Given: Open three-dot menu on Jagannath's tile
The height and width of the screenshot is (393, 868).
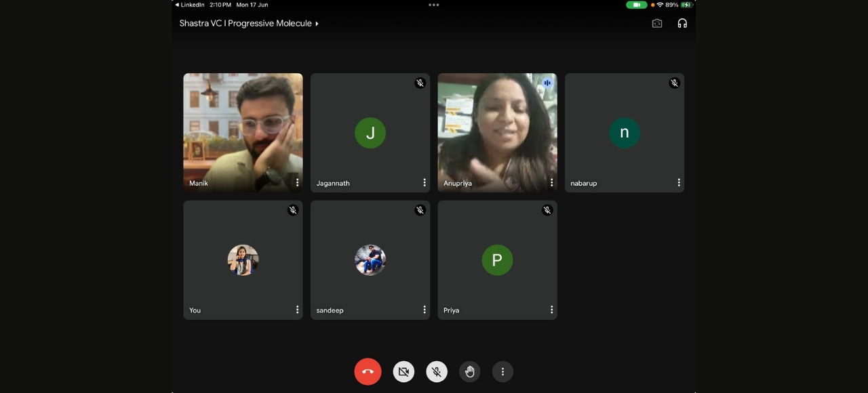Looking at the screenshot, I should (x=425, y=183).
